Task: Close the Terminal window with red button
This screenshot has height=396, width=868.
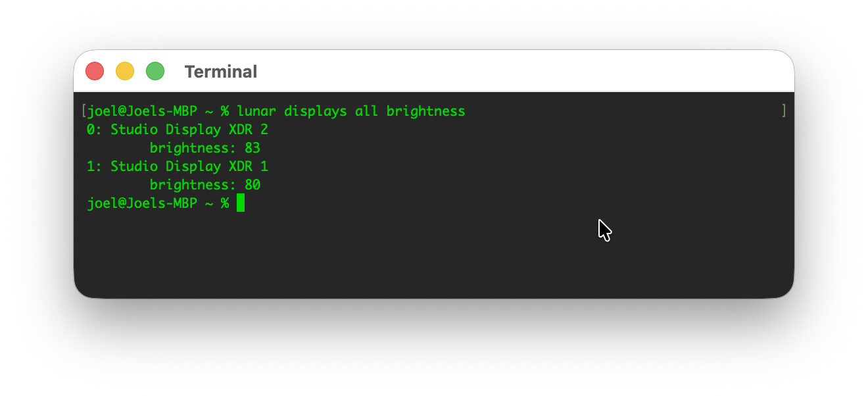Action: click(x=95, y=71)
